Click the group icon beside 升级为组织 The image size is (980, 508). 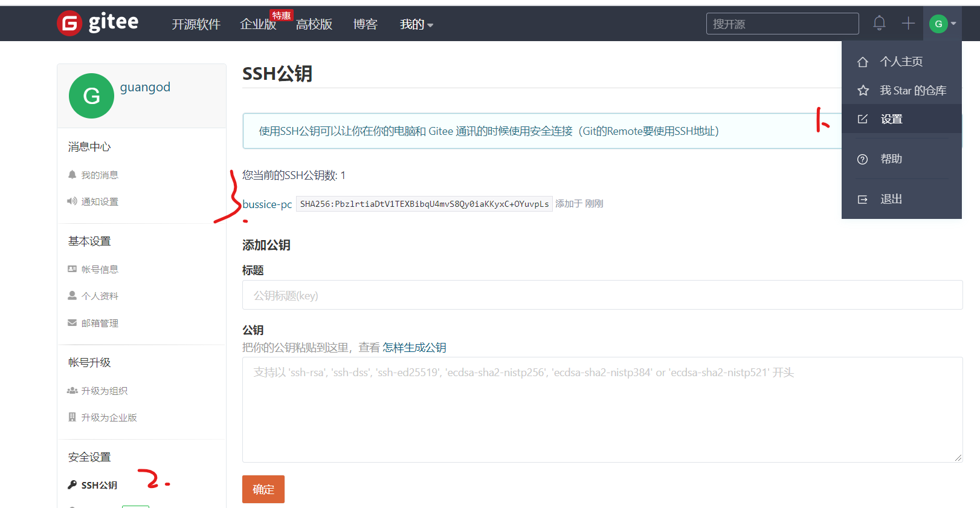(x=73, y=391)
